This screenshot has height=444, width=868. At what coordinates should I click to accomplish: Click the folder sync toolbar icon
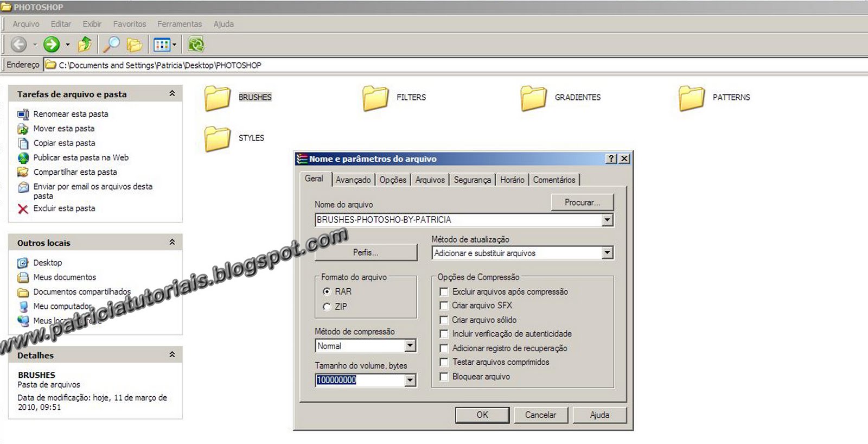[x=196, y=45]
